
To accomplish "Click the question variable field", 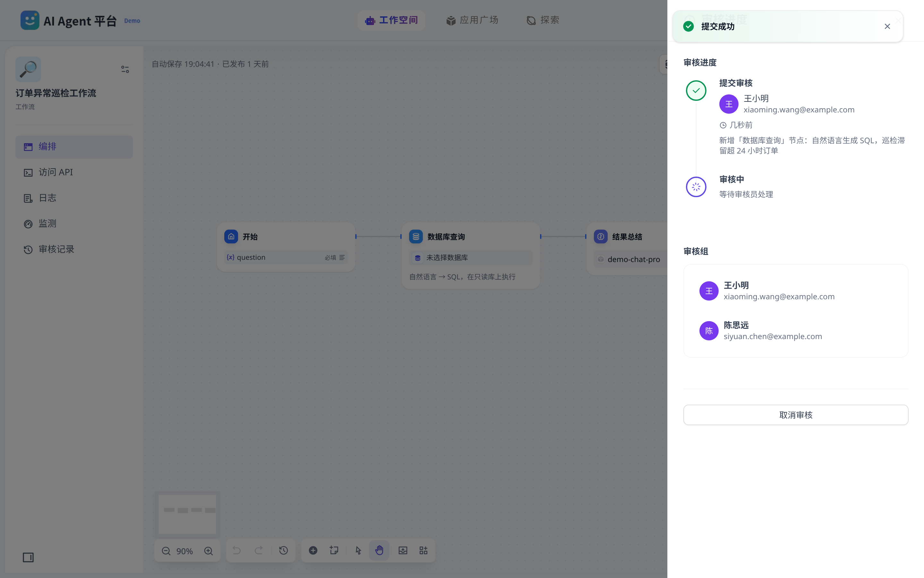I will (x=286, y=257).
